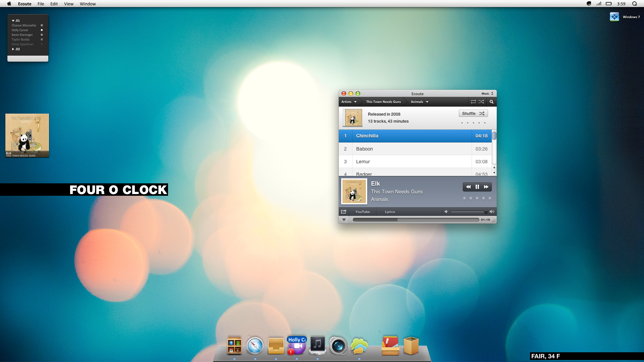The image size is (644, 362).
Task: Collapse the .01 group in buddy list
Action: click(x=13, y=21)
